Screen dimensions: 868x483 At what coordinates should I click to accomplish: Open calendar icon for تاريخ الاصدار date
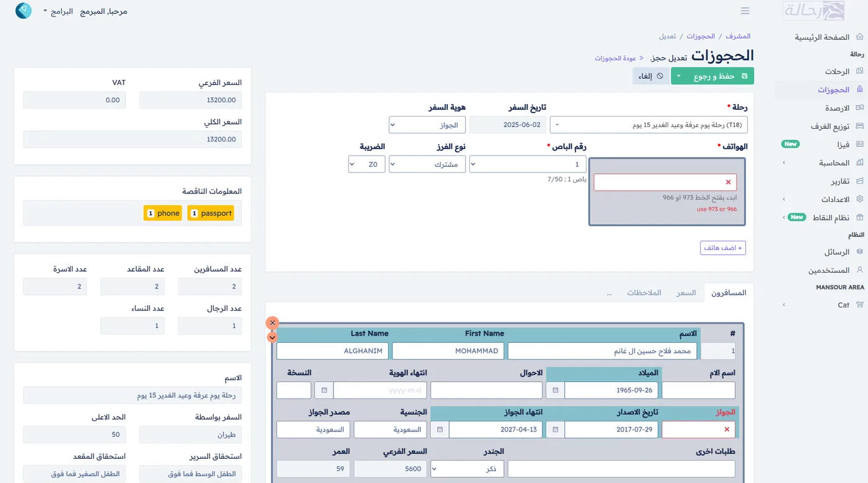coord(556,430)
